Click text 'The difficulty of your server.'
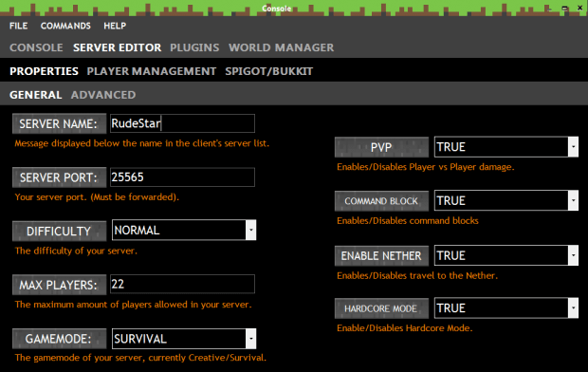 (x=76, y=251)
